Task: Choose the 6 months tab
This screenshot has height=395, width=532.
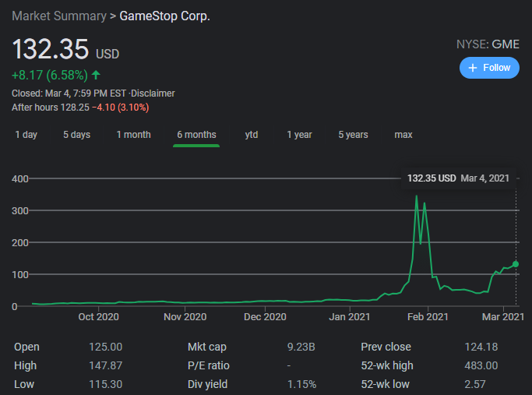Action: [x=196, y=135]
